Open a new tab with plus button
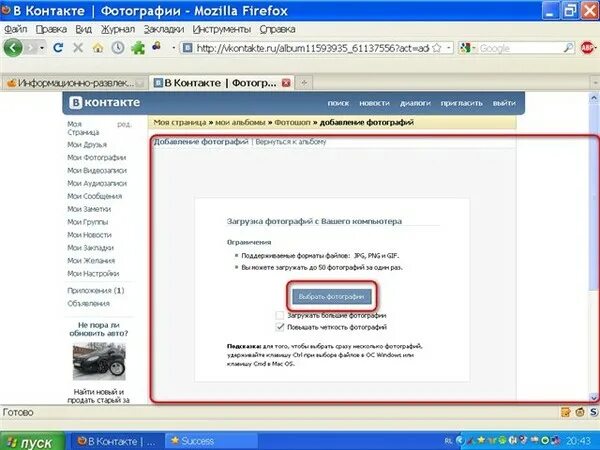The width and height of the screenshot is (600, 450). point(304,83)
